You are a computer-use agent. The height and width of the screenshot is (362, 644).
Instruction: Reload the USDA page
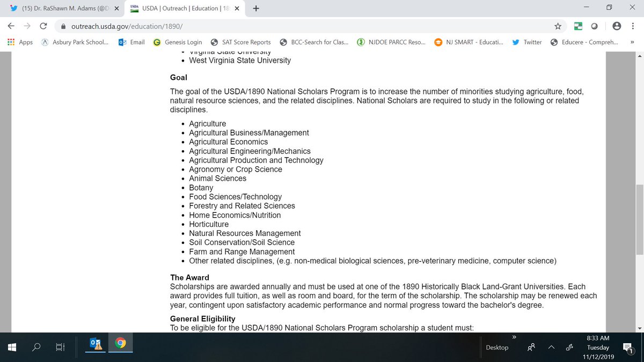(x=43, y=26)
